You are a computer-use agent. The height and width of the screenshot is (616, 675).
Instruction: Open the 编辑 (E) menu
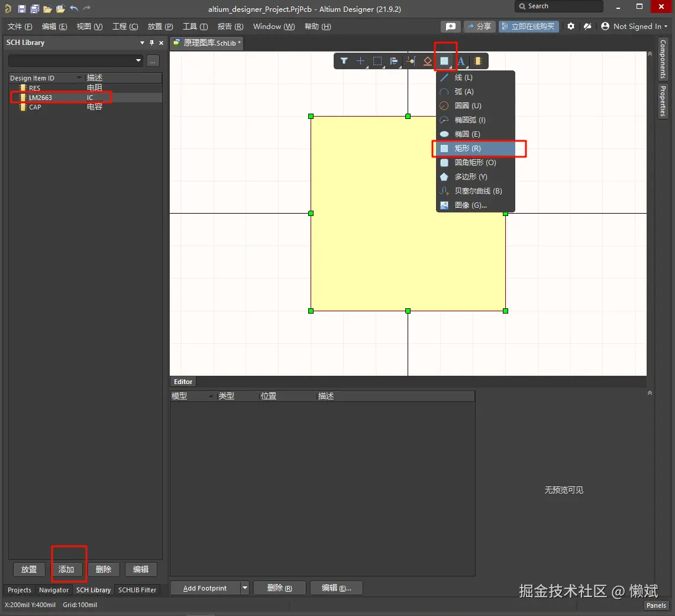click(x=54, y=27)
